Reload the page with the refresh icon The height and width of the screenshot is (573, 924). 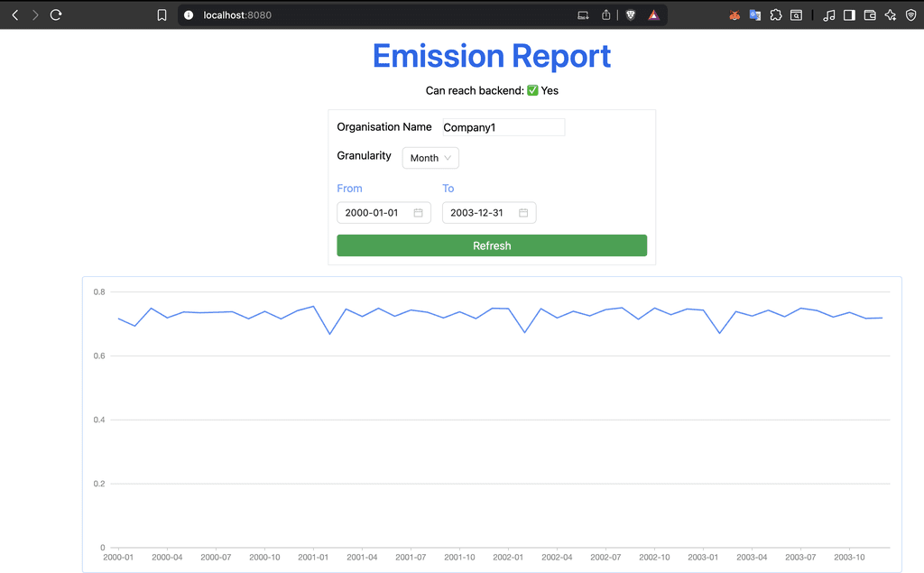[x=56, y=15]
